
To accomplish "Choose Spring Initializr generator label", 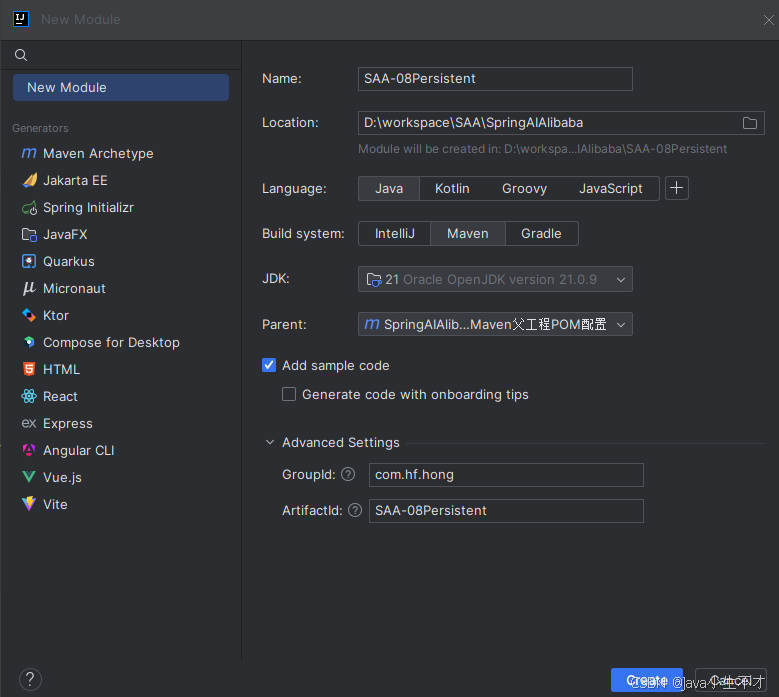I will click(x=88, y=208).
